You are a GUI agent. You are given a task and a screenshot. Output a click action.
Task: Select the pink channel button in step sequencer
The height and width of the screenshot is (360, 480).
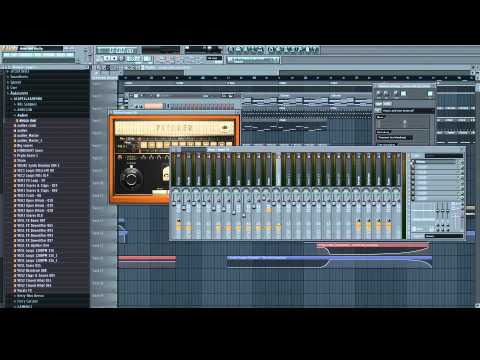pos(153,106)
